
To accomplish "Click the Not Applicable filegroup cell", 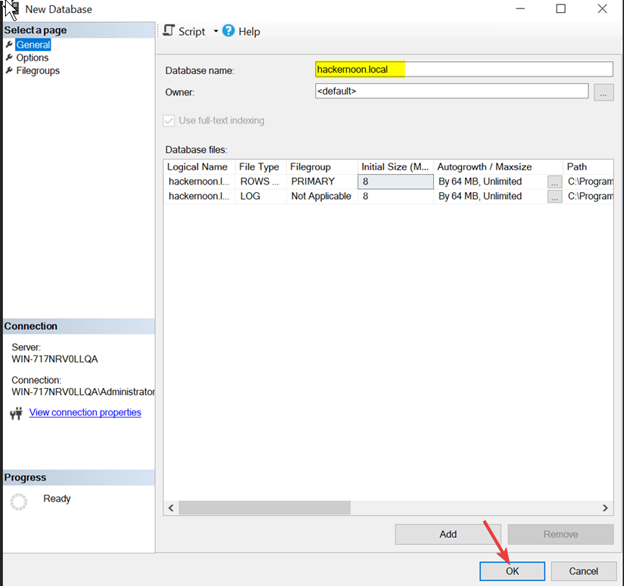I will [x=322, y=196].
